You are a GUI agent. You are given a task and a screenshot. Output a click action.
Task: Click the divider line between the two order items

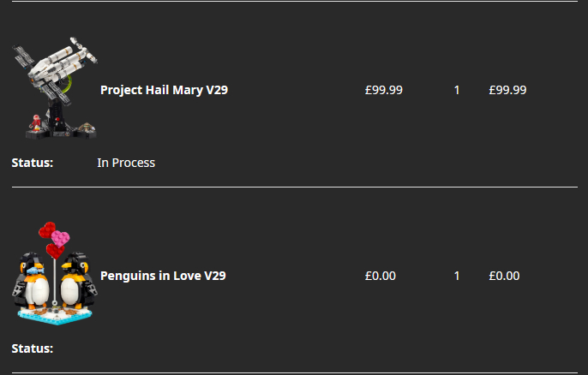pyautogui.click(x=294, y=187)
